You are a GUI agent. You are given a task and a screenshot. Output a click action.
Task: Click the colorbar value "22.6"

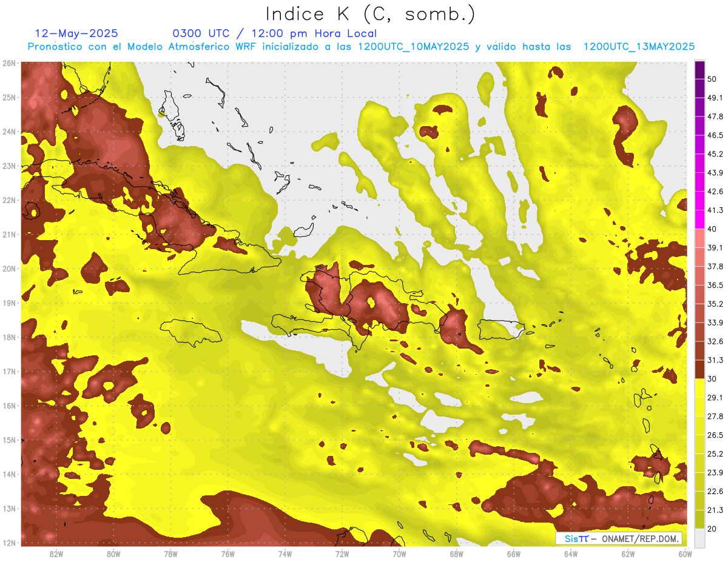tap(715, 492)
